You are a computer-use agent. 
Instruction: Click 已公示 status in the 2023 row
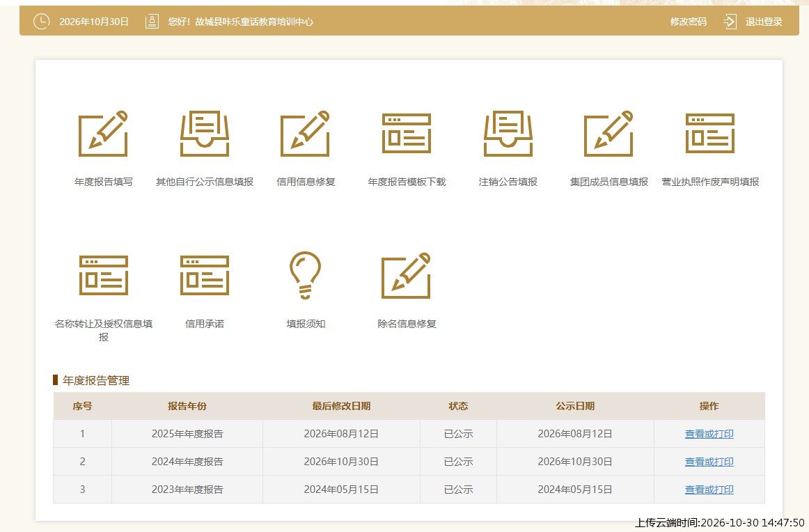(x=458, y=490)
